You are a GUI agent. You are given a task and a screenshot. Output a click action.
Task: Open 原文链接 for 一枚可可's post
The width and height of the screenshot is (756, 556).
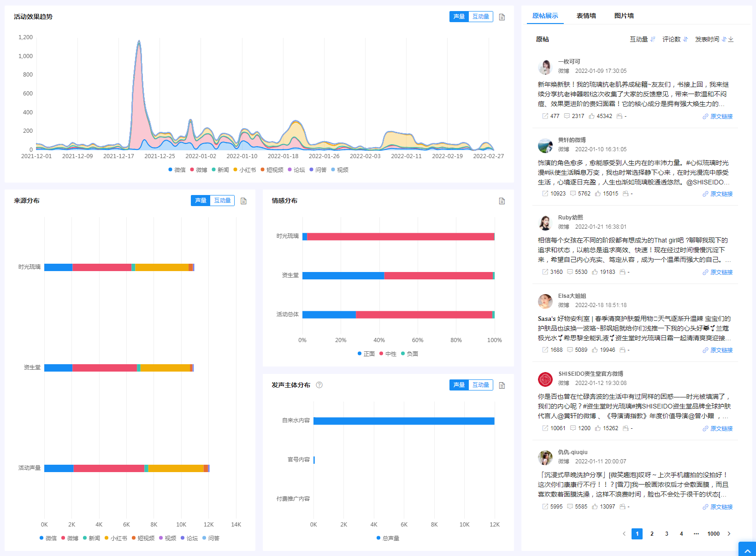click(718, 117)
